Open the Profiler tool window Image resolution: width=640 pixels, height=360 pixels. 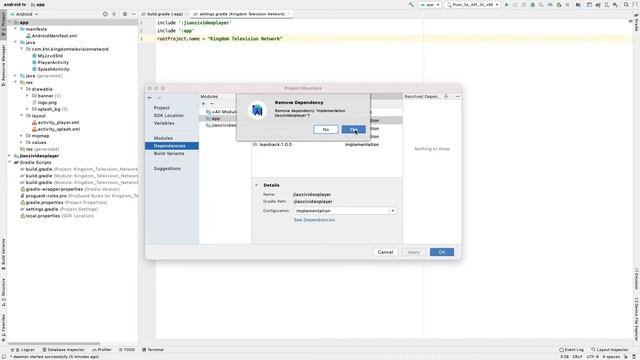click(x=102, y=350)
